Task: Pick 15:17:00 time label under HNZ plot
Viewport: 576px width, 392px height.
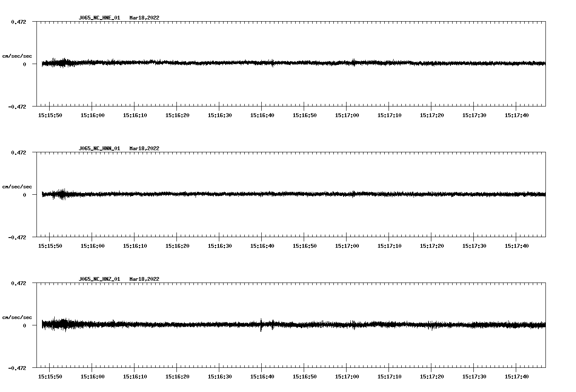Action: (347, 377)
